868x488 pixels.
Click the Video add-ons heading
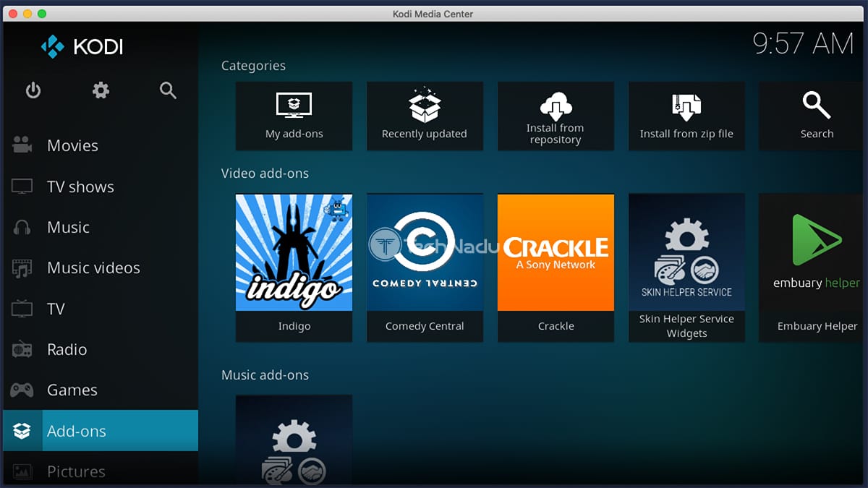265,174
